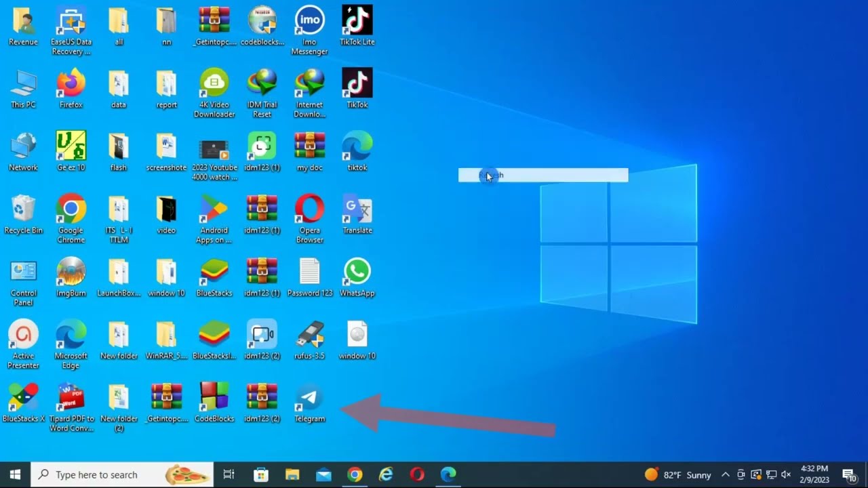Select the Network desktop icon
Viewport: 868px width, 488px height.
click(x=23, y=152)
